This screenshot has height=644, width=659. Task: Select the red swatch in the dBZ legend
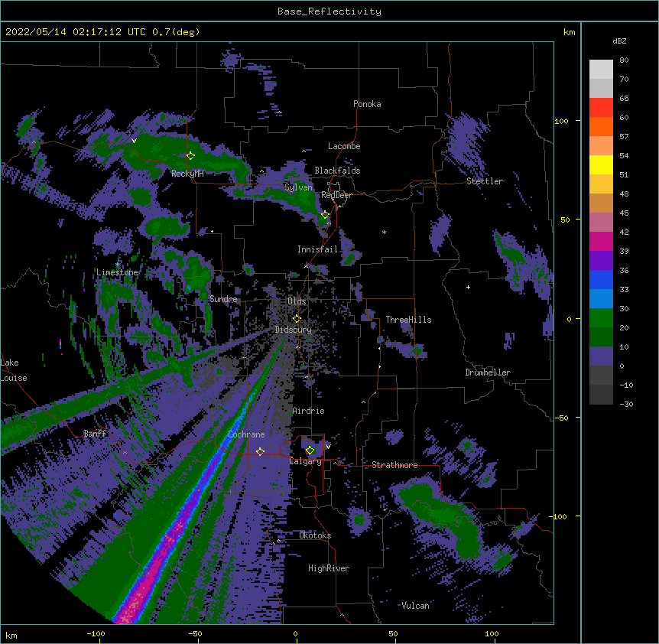click(x=601, y=108)
